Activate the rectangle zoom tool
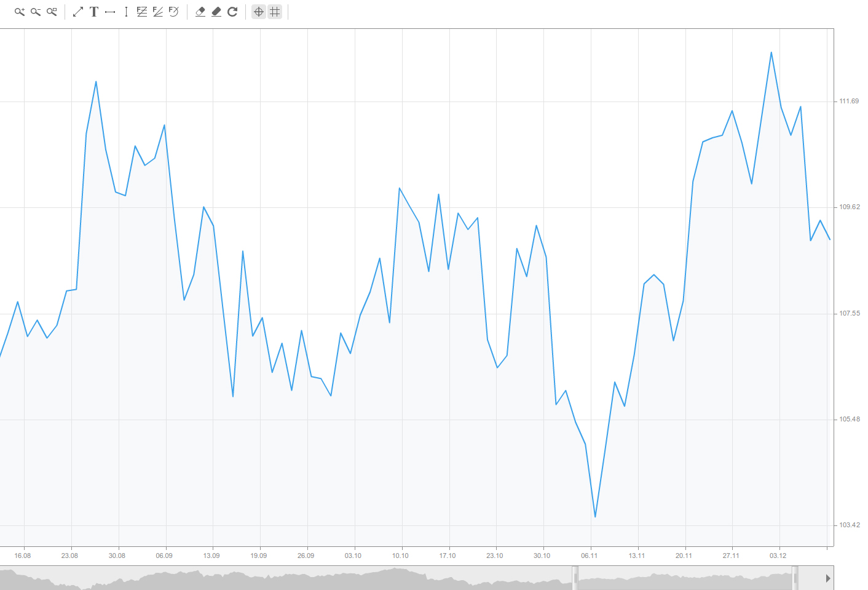 [x=52, y=11]
